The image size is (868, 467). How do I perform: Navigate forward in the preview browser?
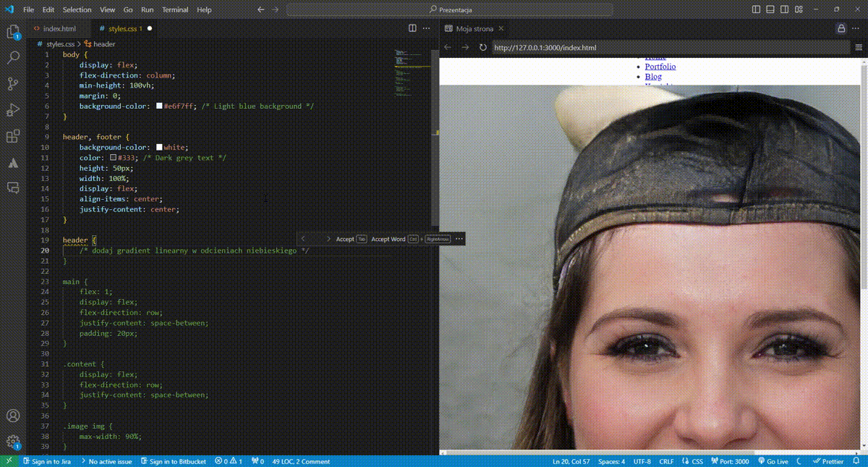[x=465, y=48]
